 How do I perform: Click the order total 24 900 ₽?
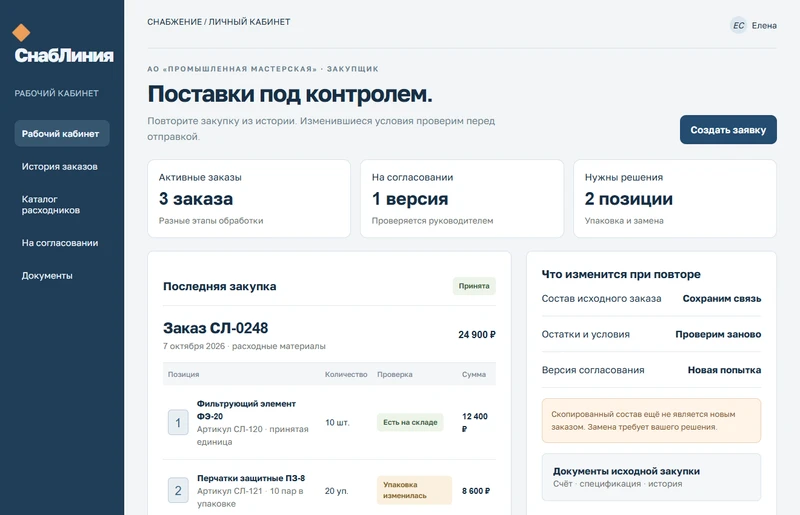point(477,335)
